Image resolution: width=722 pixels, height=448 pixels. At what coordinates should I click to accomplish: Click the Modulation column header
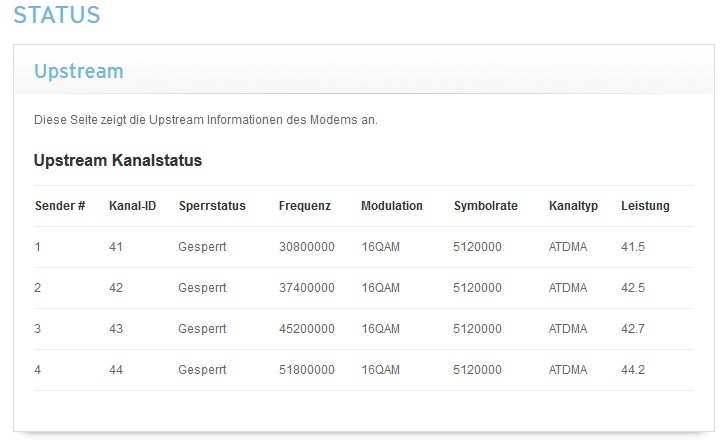(392, 206)
